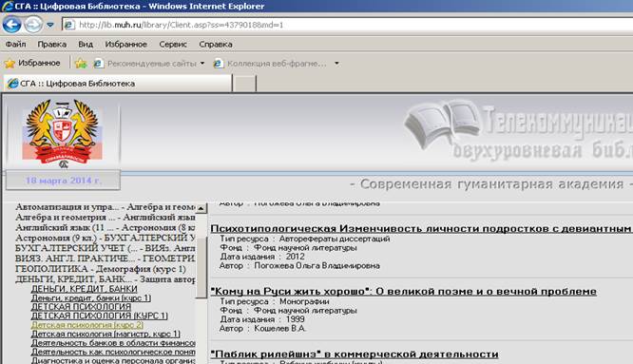Click the 18 марта 2014 г. date box
The height and width of the screenshot is (364, 633).
click(63, 181)
